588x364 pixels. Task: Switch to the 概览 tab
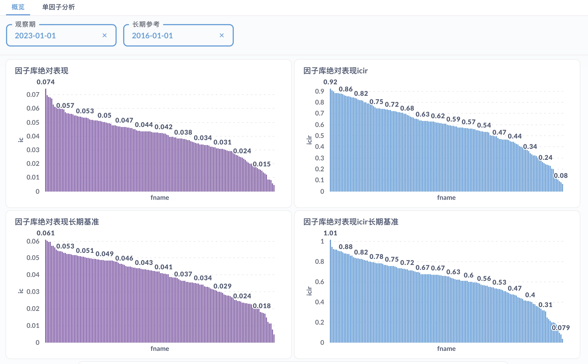tap(18, 7)
